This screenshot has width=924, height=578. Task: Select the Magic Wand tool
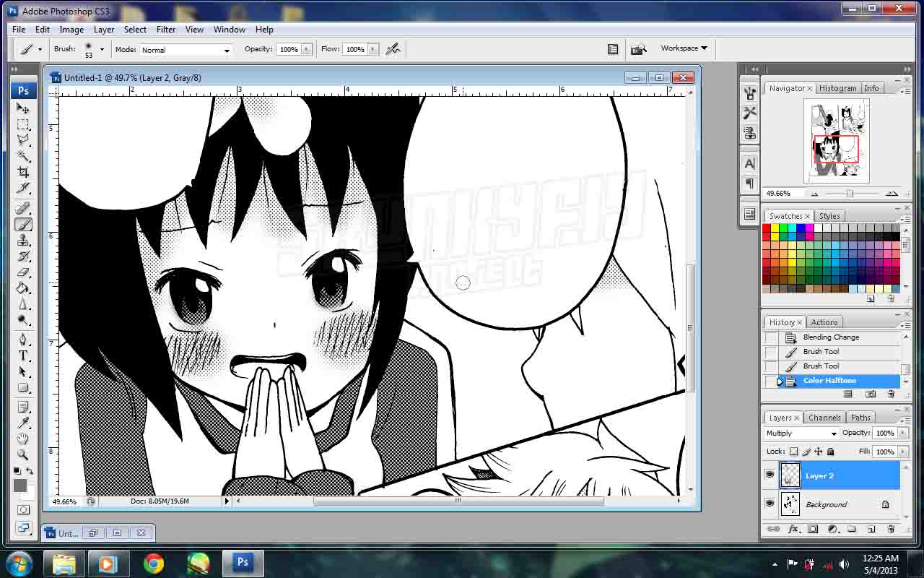pos(23,156)
